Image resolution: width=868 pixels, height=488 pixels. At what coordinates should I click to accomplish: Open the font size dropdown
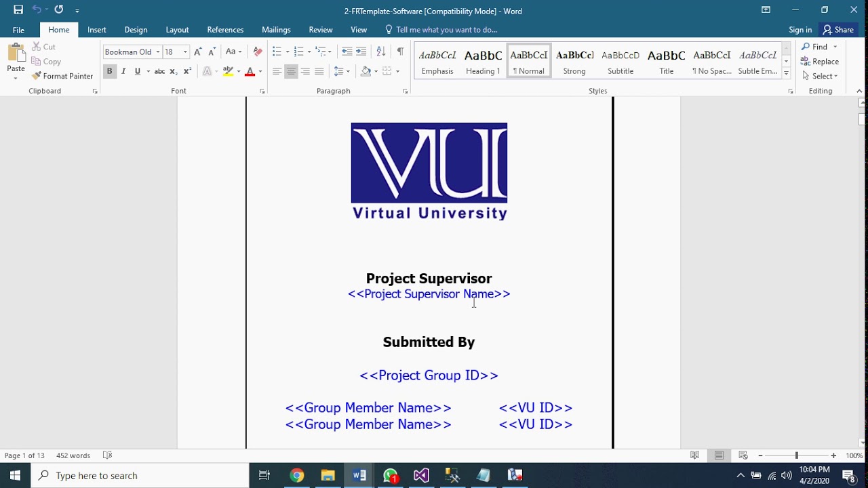(185, 52)
